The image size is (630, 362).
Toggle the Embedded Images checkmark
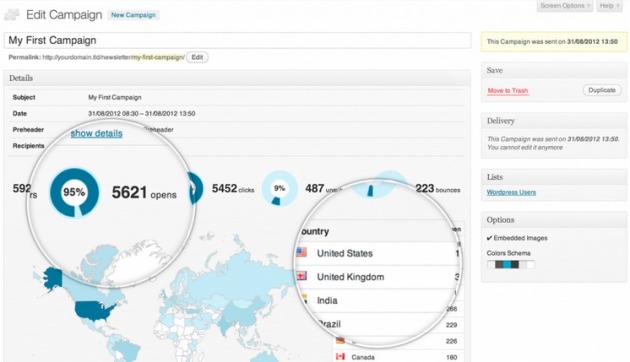489,238
